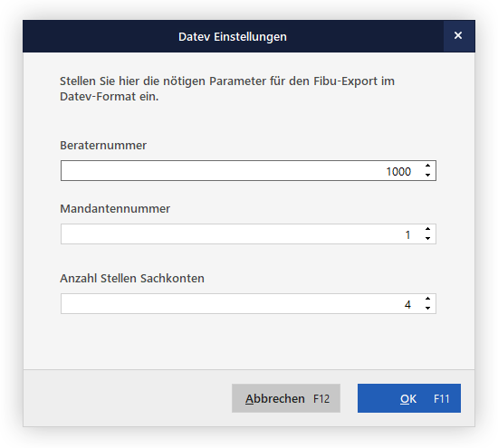Screen dimensions: 498x448
Task: Click the Beraternummer label
Action: 103,146
